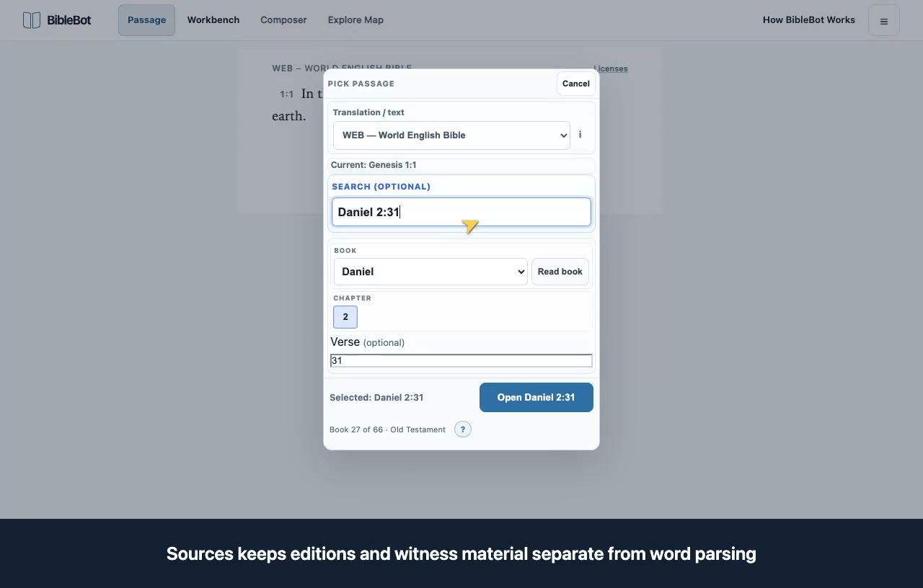
Task: Click the 'Selected: Daniel 2:31' text
Action: click(376, 398)
